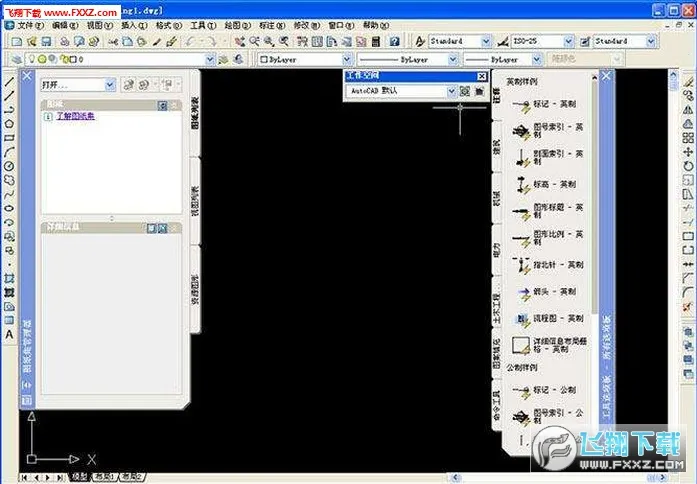Select the Circle tool in Draw toolbar
Image resolution: width=697 pixels, height=484 pixels.
9,166
